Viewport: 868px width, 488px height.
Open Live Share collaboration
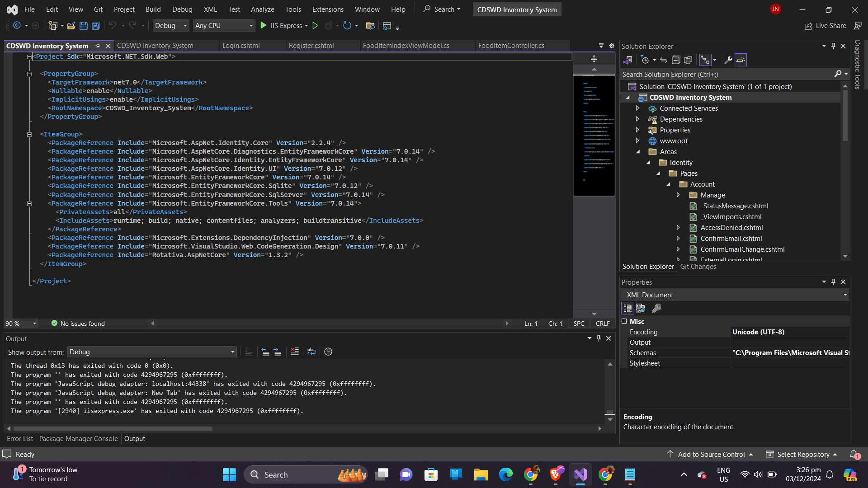(826, 26)
